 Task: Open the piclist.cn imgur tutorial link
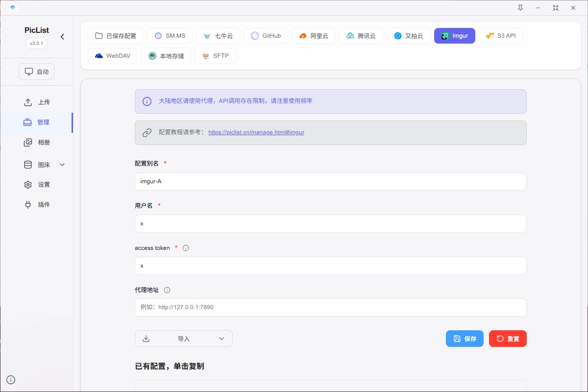(x=256, y=132)
